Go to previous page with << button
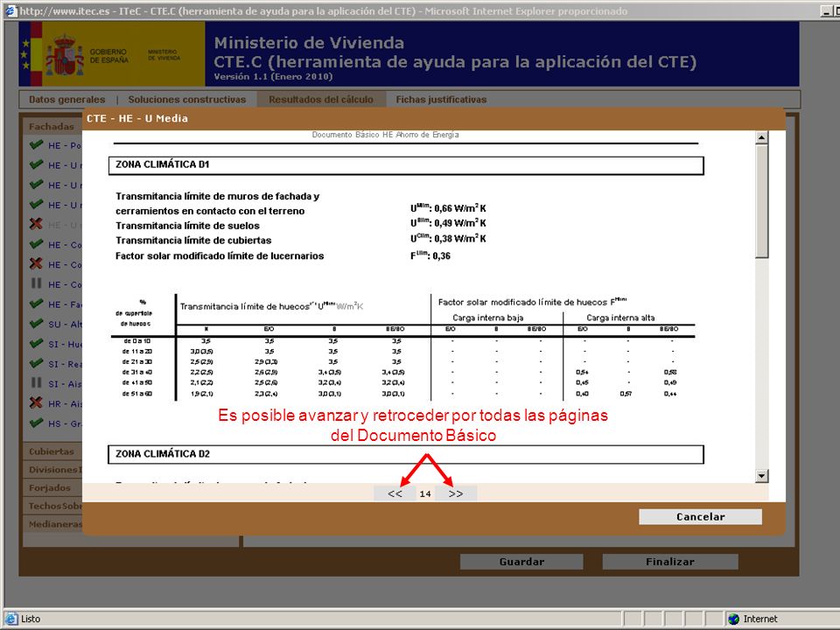 tap(395, 493)
